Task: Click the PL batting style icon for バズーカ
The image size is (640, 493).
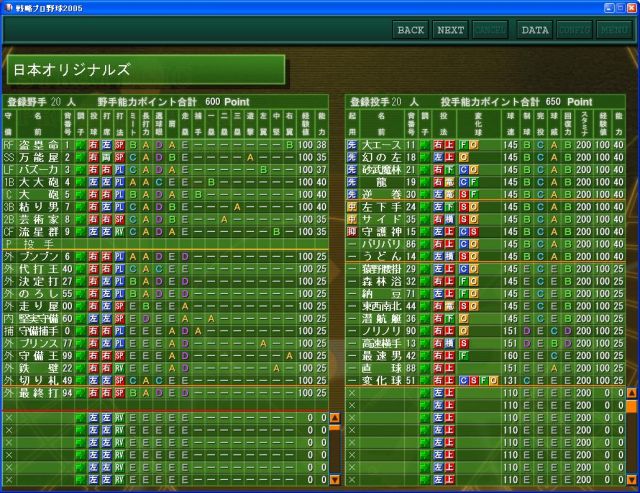Action: click(x=119, y=170)
